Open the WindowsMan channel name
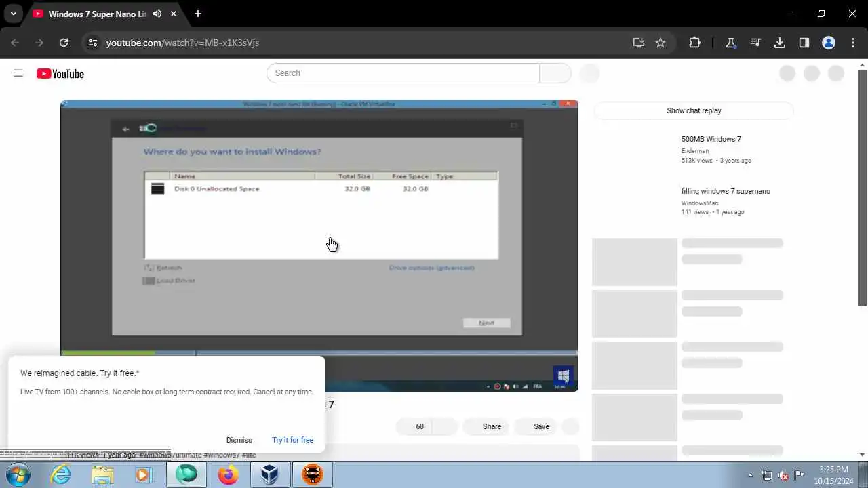 699,203
